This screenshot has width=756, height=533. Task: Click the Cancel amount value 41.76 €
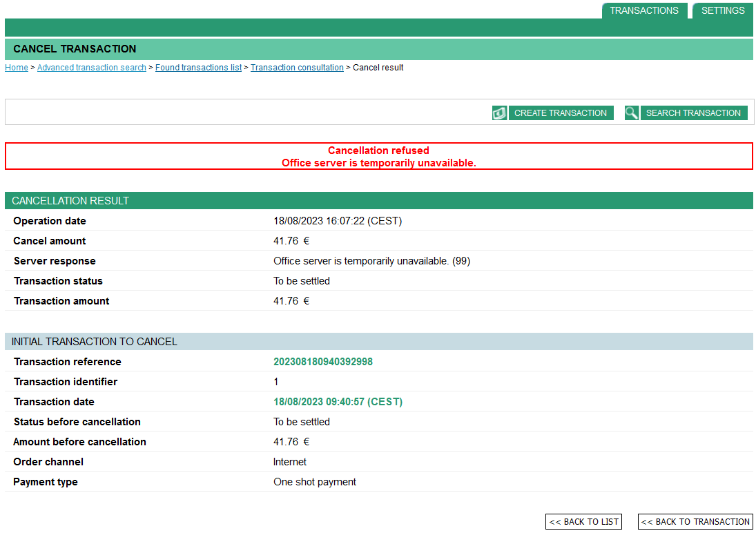click(x=291, y=241)
